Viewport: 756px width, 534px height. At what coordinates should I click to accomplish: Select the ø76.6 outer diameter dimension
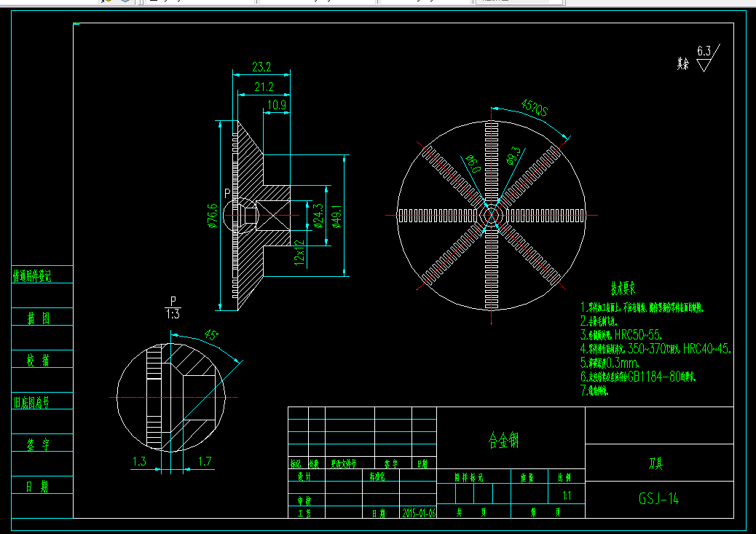pyautogui.click(x=212, y=215)
